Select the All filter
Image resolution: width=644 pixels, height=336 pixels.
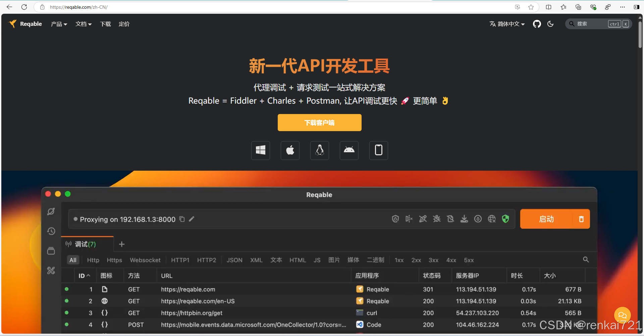(x=73, y=260)
